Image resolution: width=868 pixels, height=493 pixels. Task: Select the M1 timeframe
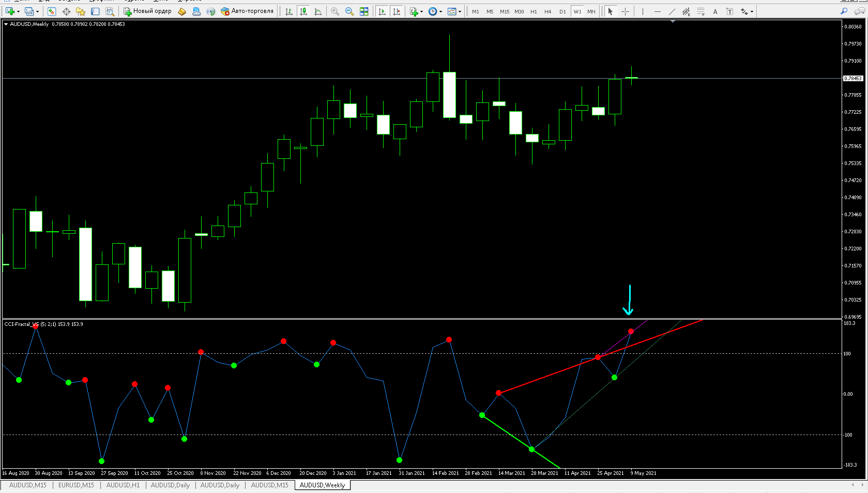point(476,11)
